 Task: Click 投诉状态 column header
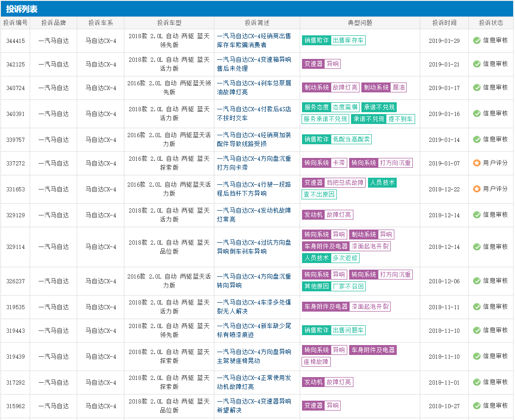490,23
